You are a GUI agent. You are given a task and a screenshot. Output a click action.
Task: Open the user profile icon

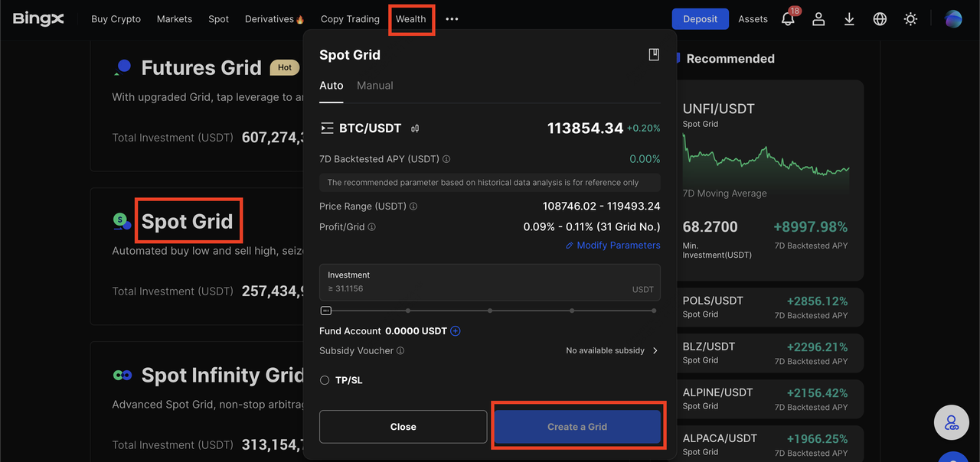click(818, 19)
